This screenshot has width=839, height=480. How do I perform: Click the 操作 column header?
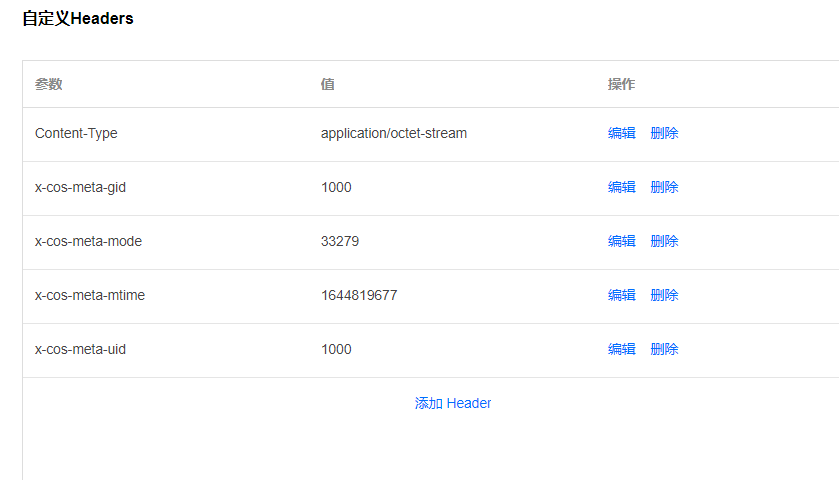point(621,84)
